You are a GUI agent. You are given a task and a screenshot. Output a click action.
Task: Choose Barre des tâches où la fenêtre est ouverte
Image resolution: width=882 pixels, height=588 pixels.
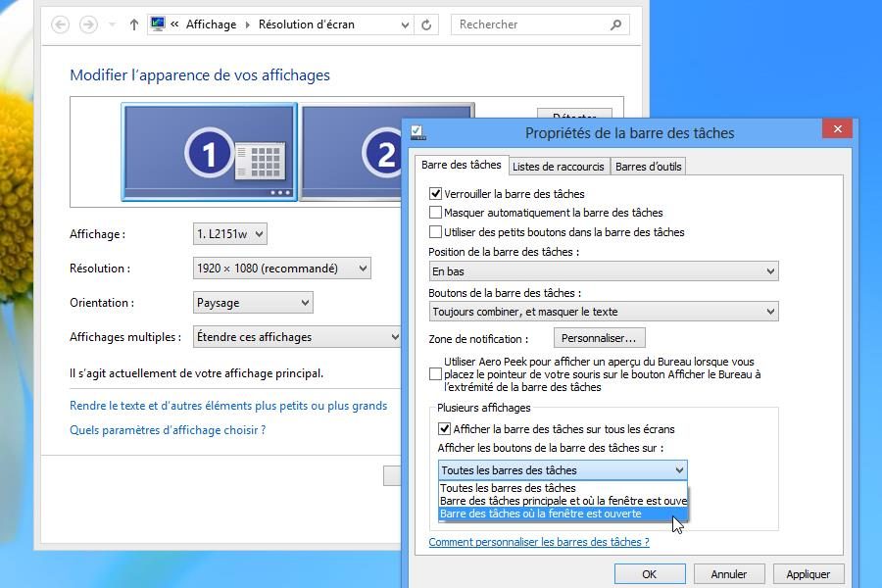[x=541, y=514]
